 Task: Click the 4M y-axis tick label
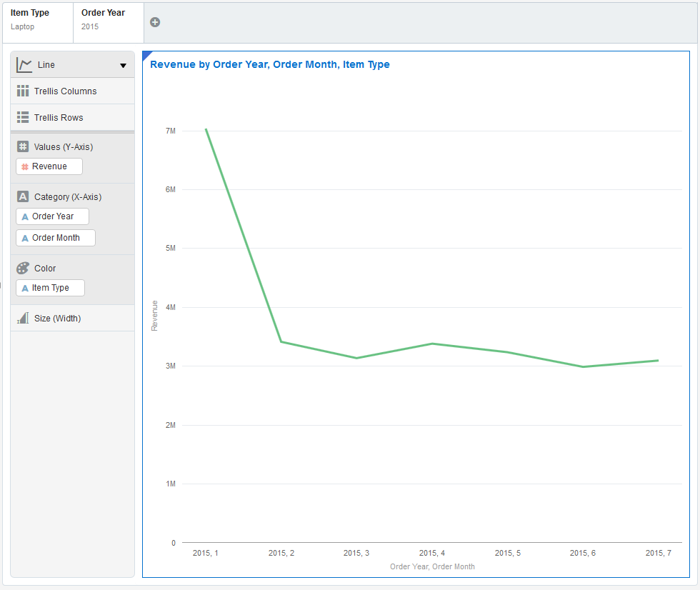[x=171, y=307]
